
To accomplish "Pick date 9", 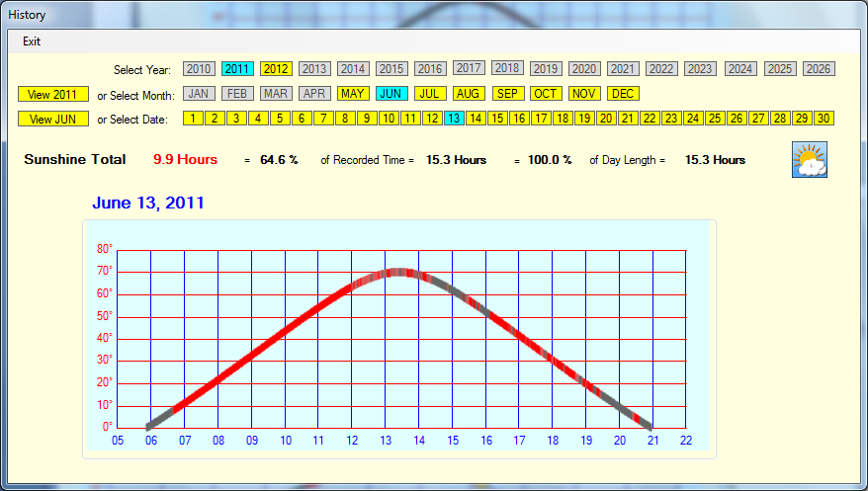I will click(x=367, y=119).
